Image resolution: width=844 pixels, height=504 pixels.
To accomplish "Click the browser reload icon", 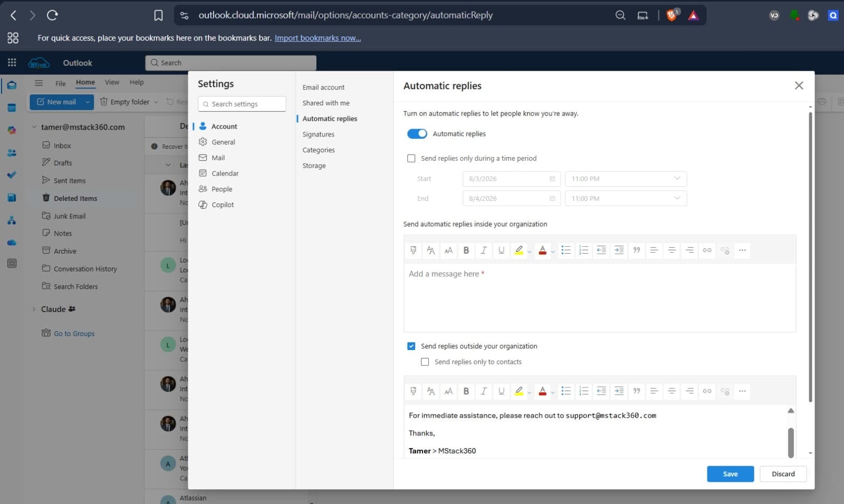I will tap(52, 15).
